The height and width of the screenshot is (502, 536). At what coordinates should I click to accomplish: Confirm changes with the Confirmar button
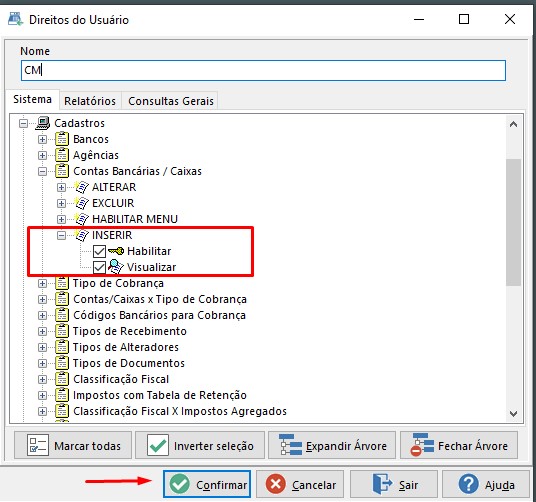pos(207,484)
